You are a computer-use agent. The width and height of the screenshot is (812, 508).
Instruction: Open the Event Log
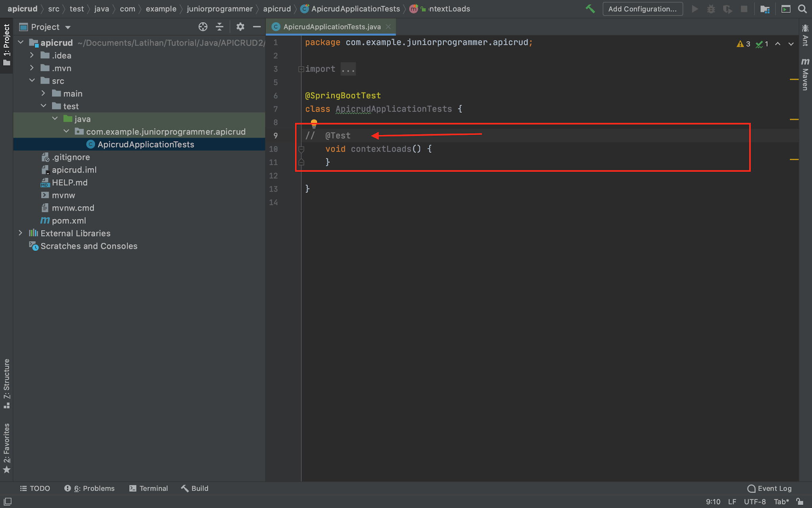pyautogui.click(x=769, y=488)
